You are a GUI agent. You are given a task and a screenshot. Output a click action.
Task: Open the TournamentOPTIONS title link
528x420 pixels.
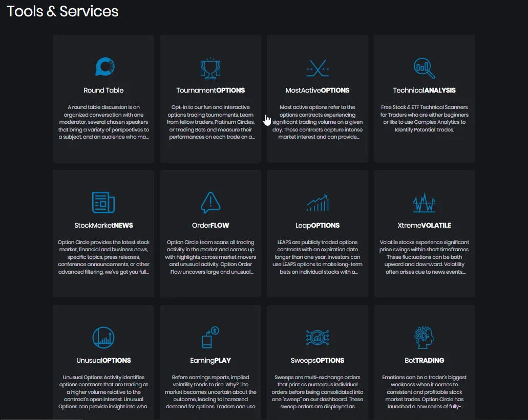[x=210, y=90]
